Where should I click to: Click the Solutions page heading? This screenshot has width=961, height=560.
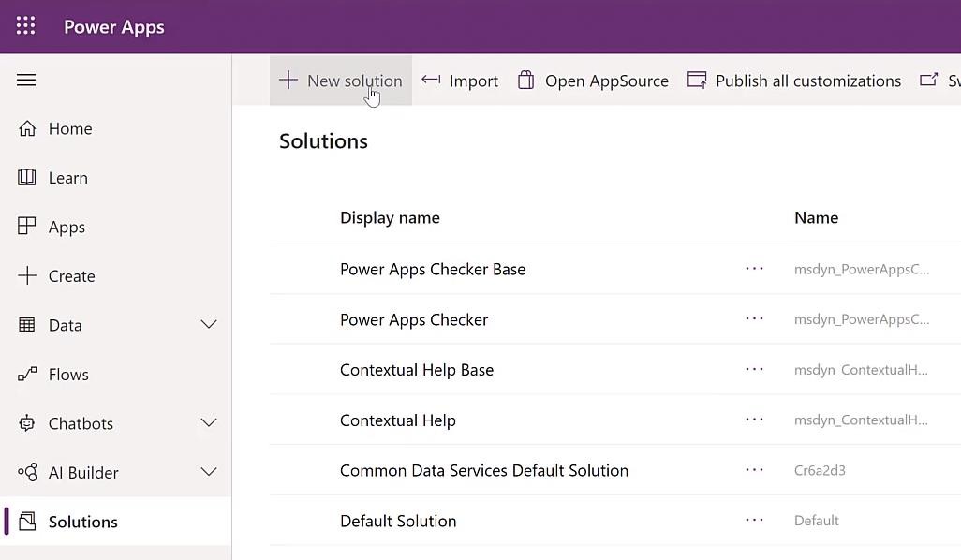pos(323,141)
